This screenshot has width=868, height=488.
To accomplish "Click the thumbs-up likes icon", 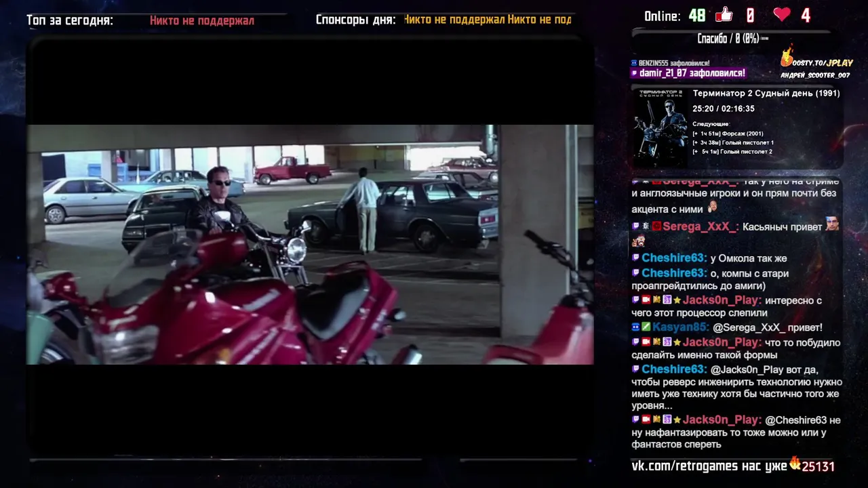I will click(724, 15).
